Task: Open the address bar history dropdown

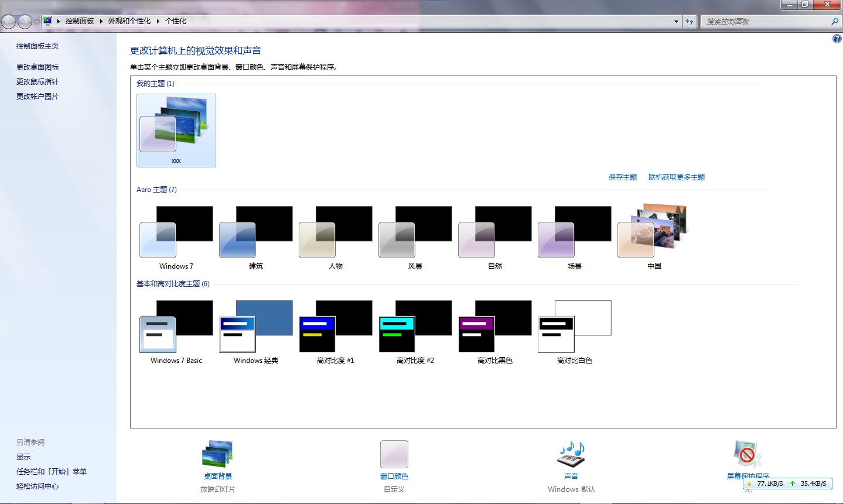Action: [x=676, y=22]
